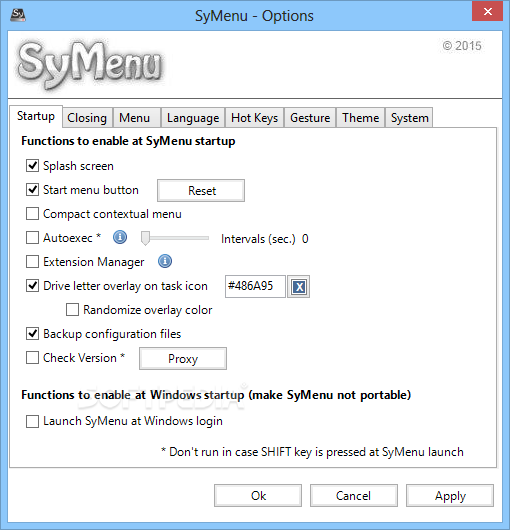Click the SyMenu title bar icon
The height and width of the screenshot is (530, 510).
(18, 15)
